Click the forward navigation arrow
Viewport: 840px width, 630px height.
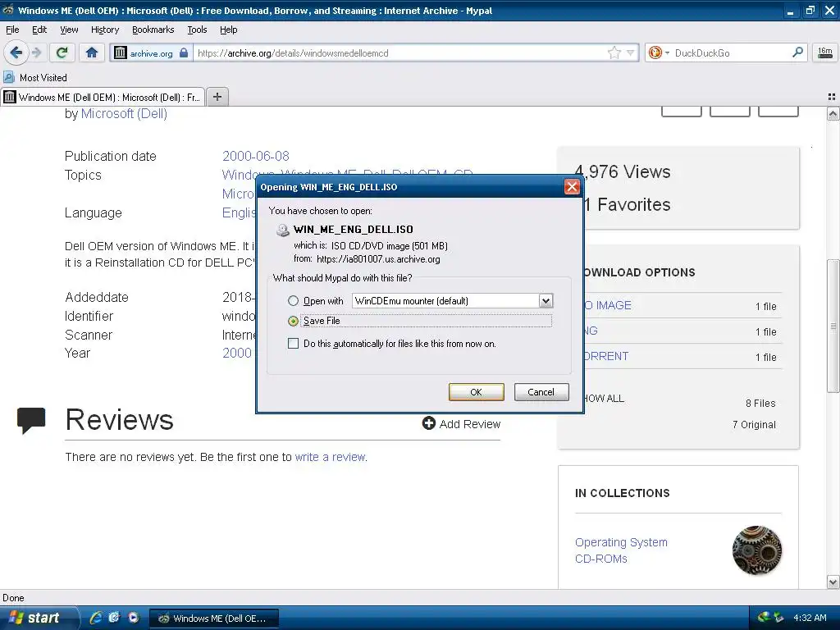36,52
